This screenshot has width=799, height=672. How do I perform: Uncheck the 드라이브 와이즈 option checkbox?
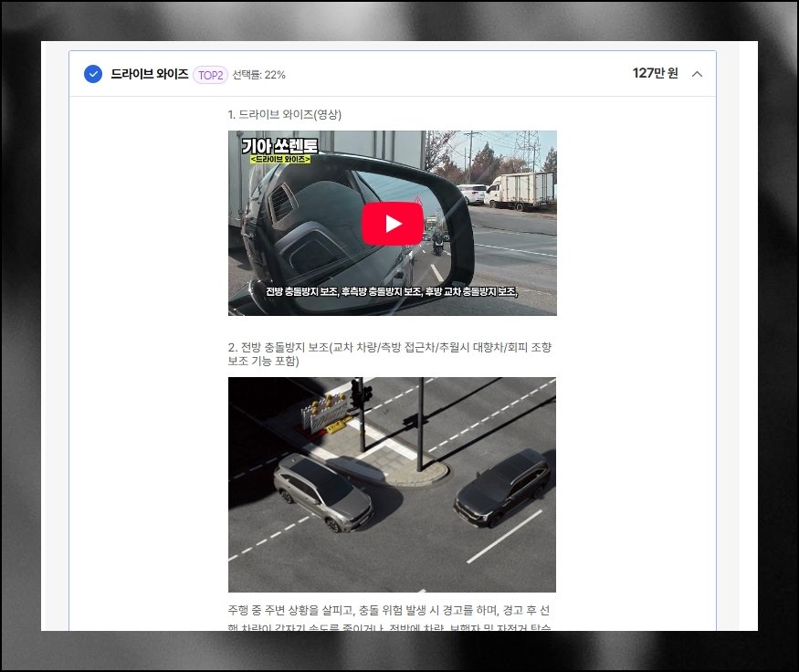pos(93,74)
